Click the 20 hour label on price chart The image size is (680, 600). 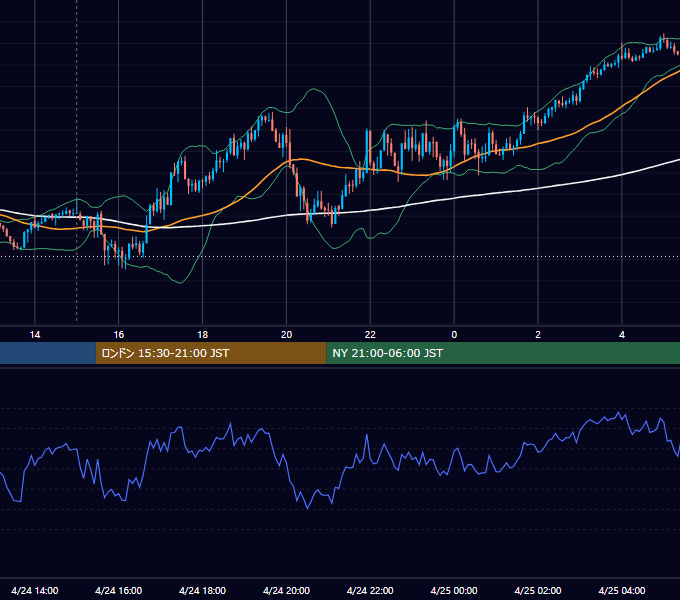[x=286, y=334]
